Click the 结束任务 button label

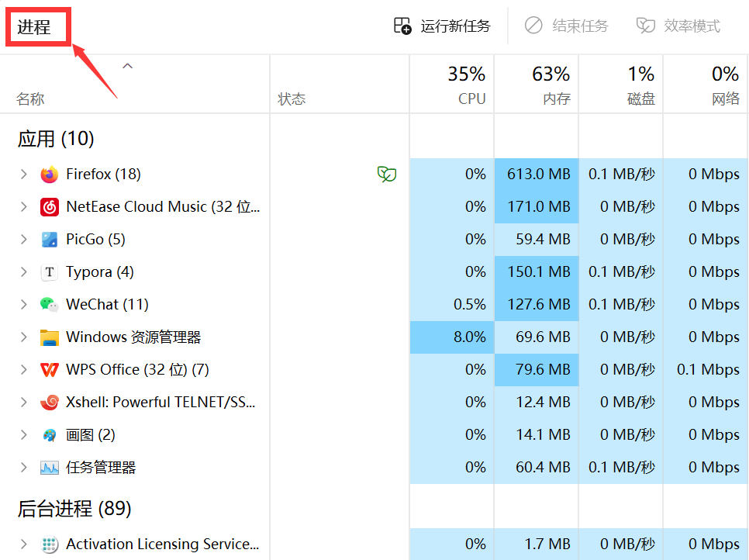pyautogui.click(x=580, y=26)
